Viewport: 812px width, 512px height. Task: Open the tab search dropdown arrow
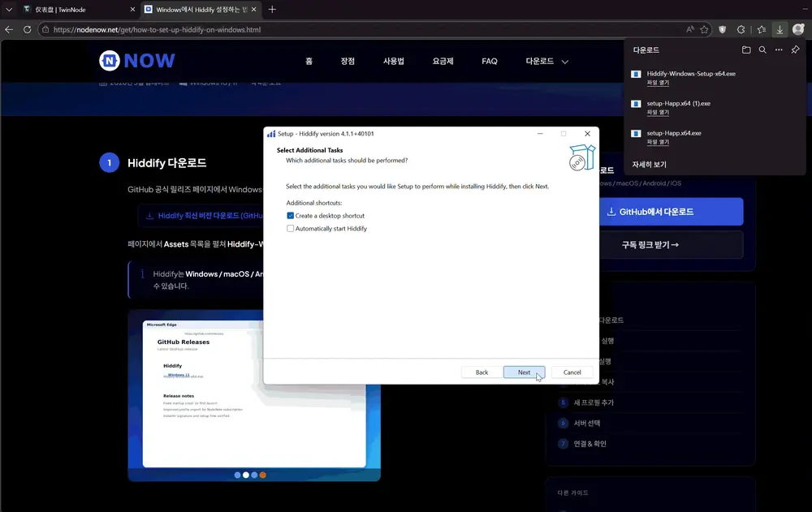[9, 9]
